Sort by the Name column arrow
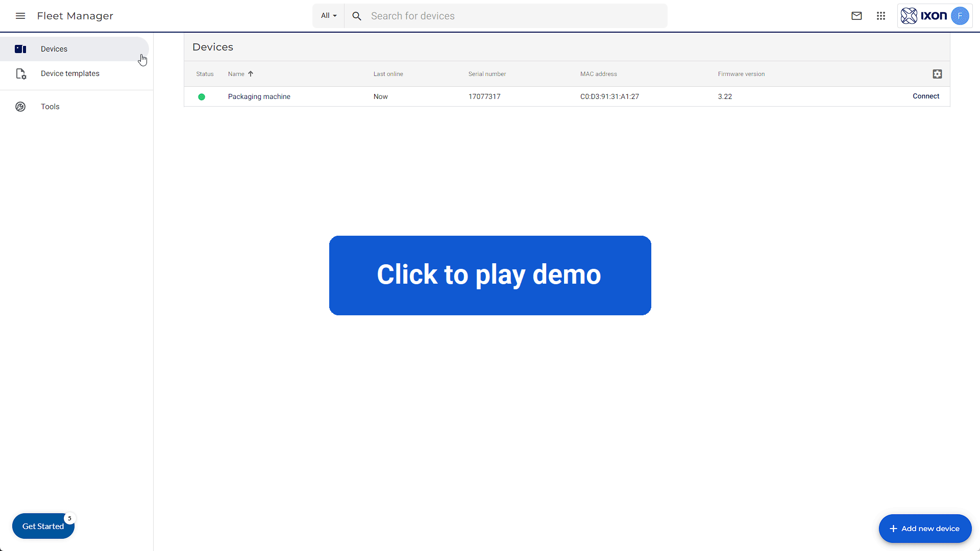Viewport: 980px width, 551px height. (251, 74)
